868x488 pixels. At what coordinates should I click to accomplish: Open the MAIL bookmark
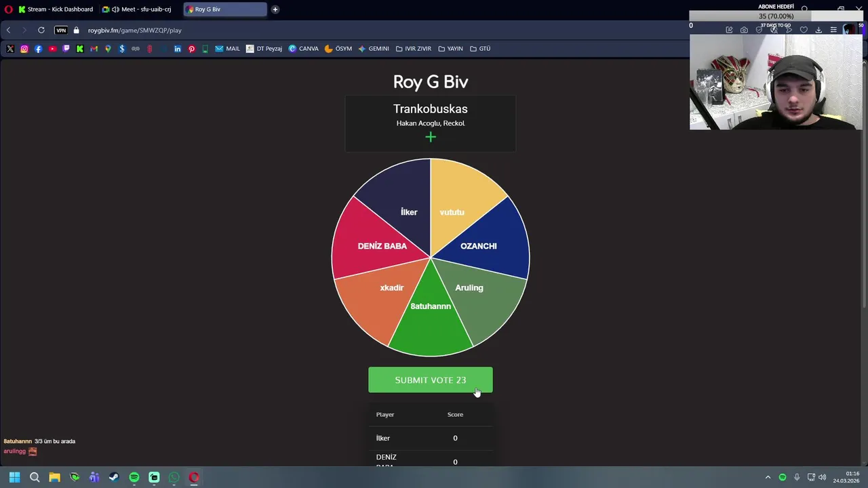pos(228,49)
